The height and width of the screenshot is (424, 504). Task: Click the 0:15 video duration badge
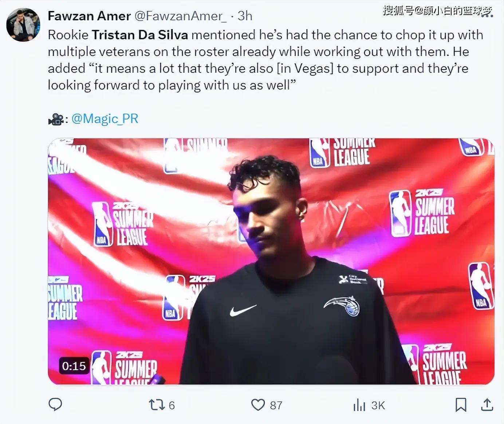(x=74, y=366)
